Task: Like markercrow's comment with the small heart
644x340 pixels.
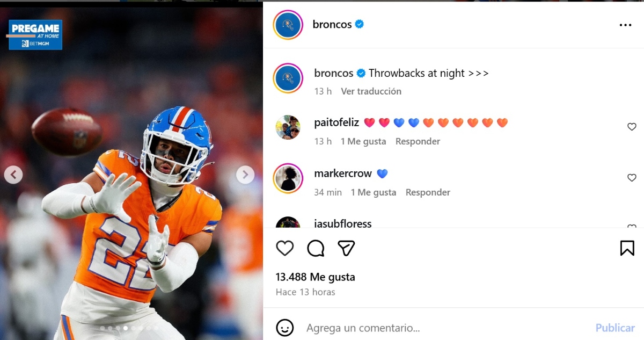Action: click(632, 177)
